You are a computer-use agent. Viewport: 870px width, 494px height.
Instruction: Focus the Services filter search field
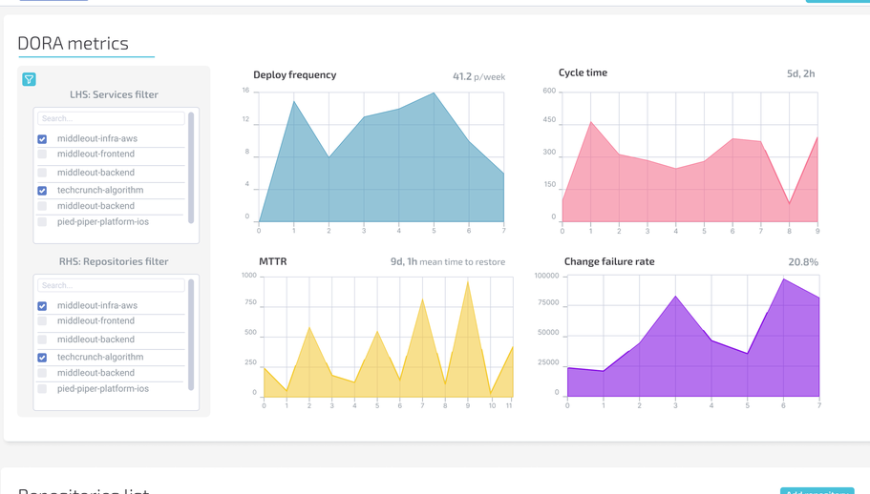(111, 118)
